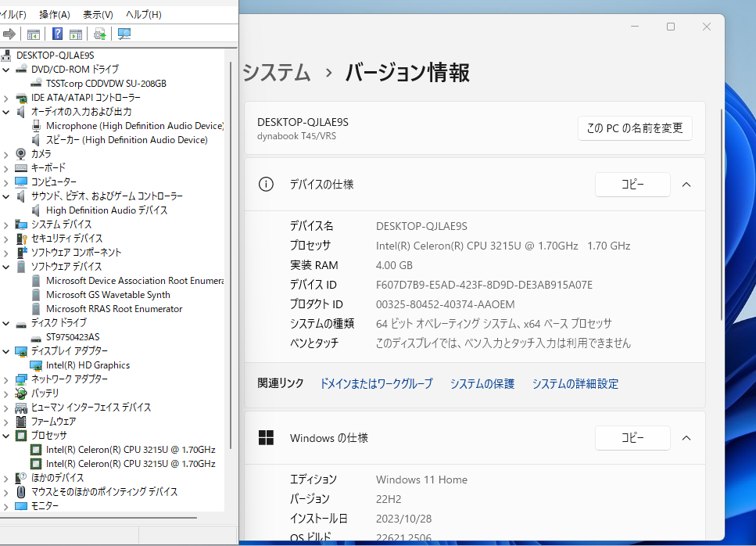The width and height of the screenshot is (756, 546).
Task: Copy Windows specifications with コピー button
Action: tap(632, 438)
